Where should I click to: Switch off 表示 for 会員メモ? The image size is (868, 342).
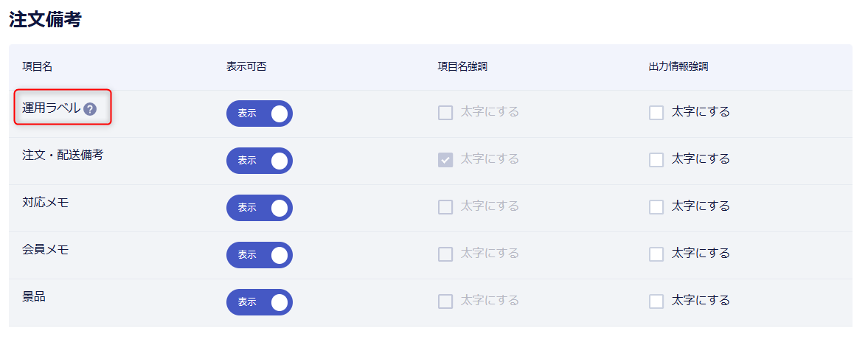(259, 254)
